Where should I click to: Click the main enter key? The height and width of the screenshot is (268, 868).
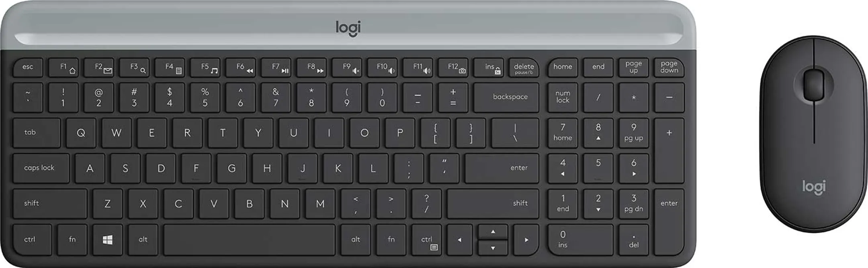click(502, 168)
